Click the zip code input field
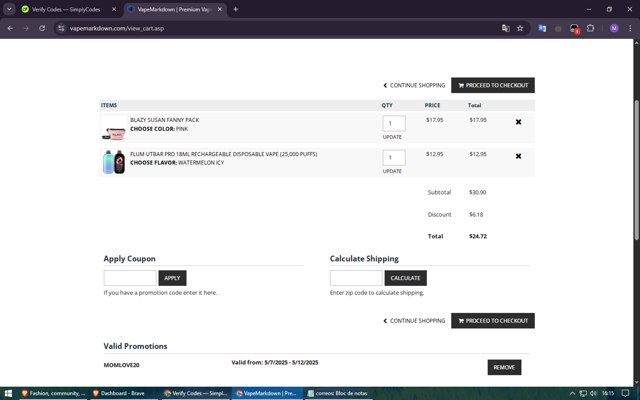 (x=356, y=278)
